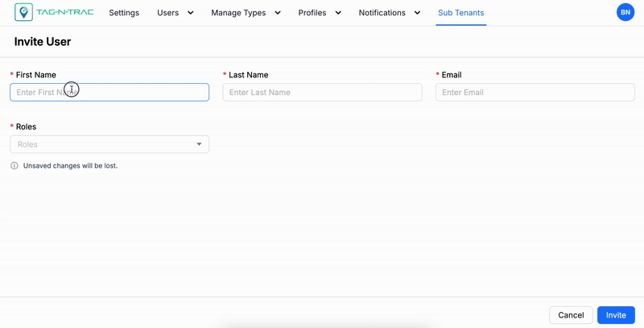
Task: Open the BN user avatar menu
Action: pyautogui.click(x=625, y=12)
